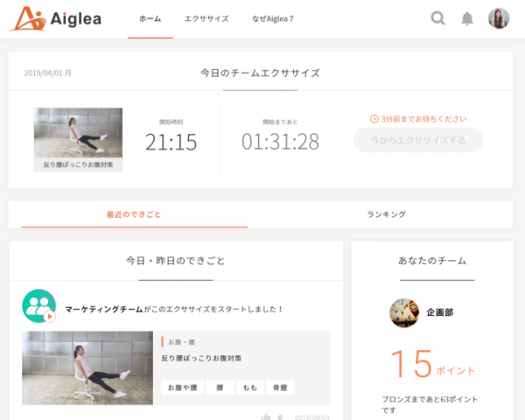This screenshot has height=420, width=525.
Task: Switch to the ランキング tab
Action: click(387, 214)
